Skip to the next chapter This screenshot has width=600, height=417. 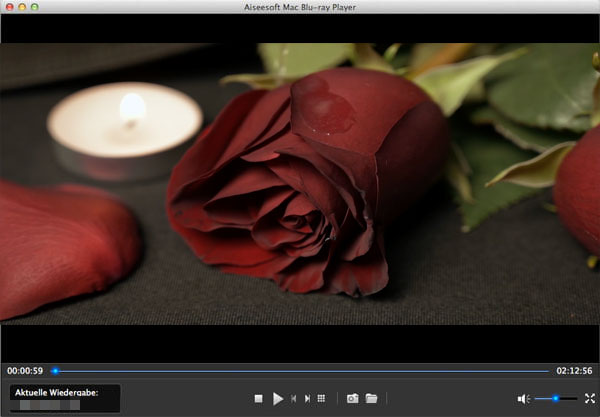click(x=306, y=398)
